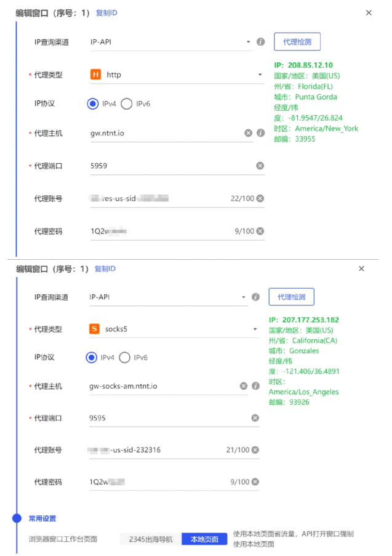This screenshot has height=556, width=392.
Task: Clear proxy account field showing 21/100
Action: pyautogui.click(x=255, y=450)
